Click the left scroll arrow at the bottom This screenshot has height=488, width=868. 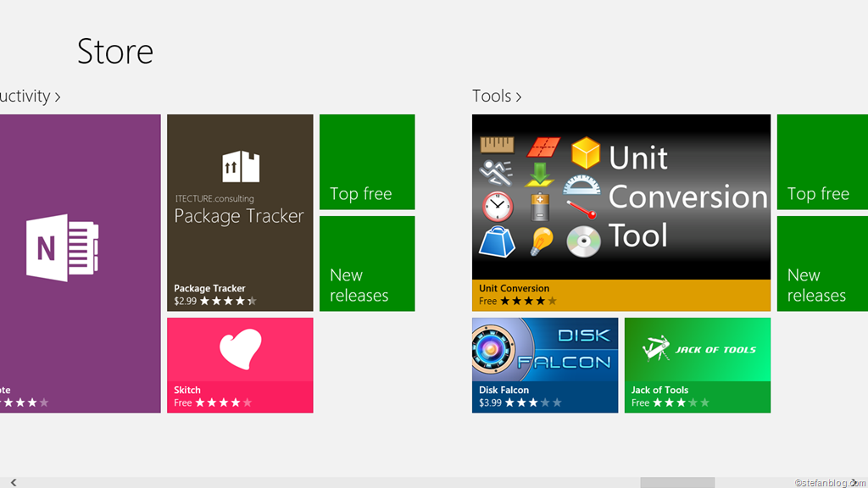(x=14, y=482)
